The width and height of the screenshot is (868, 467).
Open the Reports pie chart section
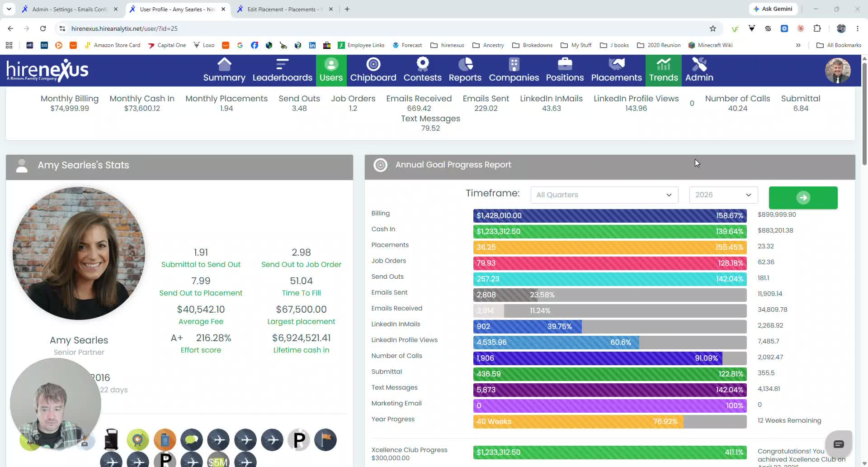tap(465, 71)
